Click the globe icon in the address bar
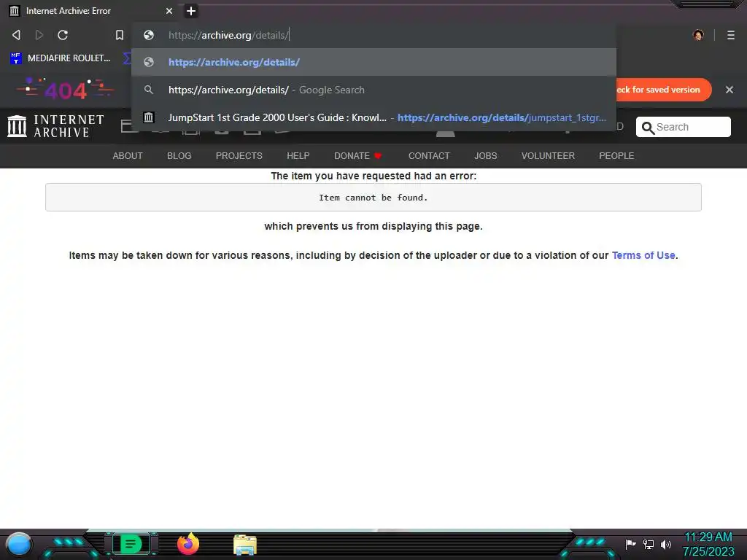The image size is (747, 560). click(x=149, y=35)
